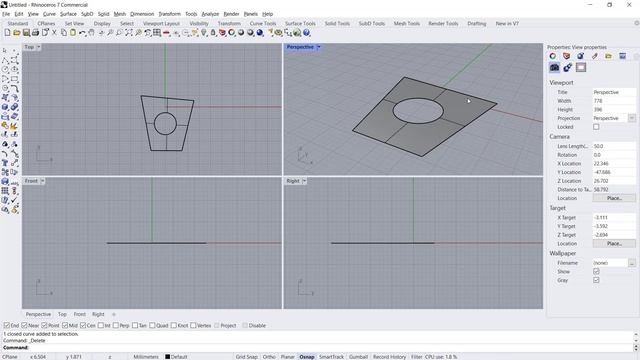Toggle the Cen osnap checkbox
Image resolution: width=640 pixels, height=360 pixels.
[x=83, y=325]
